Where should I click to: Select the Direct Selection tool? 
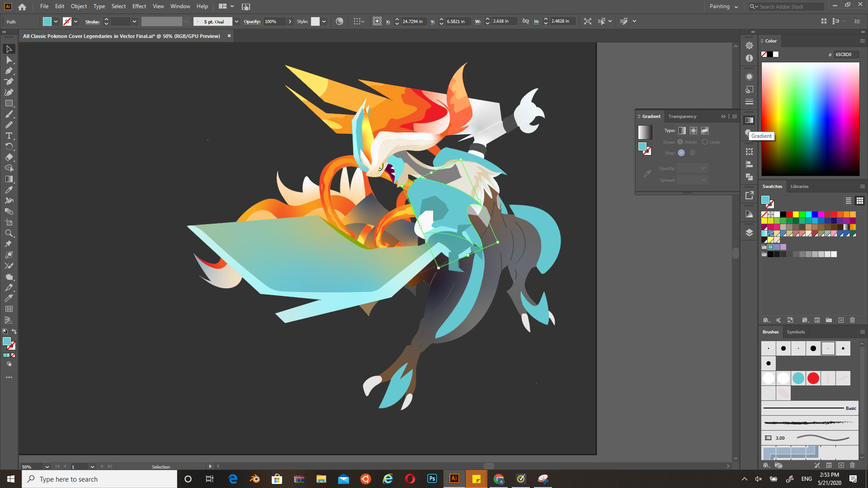point(9,60)
